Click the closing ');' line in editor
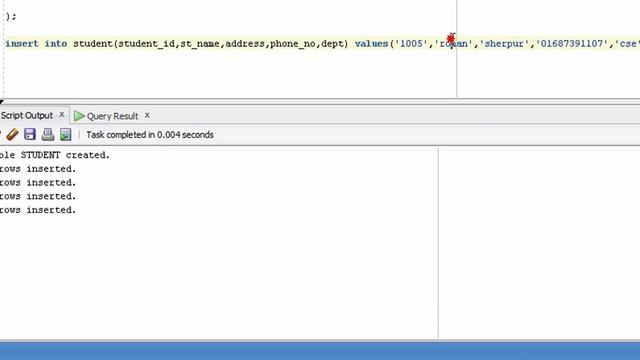 11,16
